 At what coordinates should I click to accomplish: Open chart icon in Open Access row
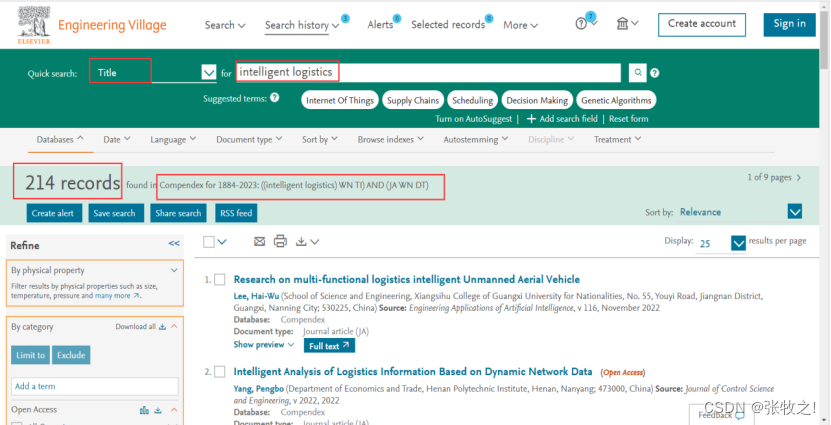click(x=144, y=410)
